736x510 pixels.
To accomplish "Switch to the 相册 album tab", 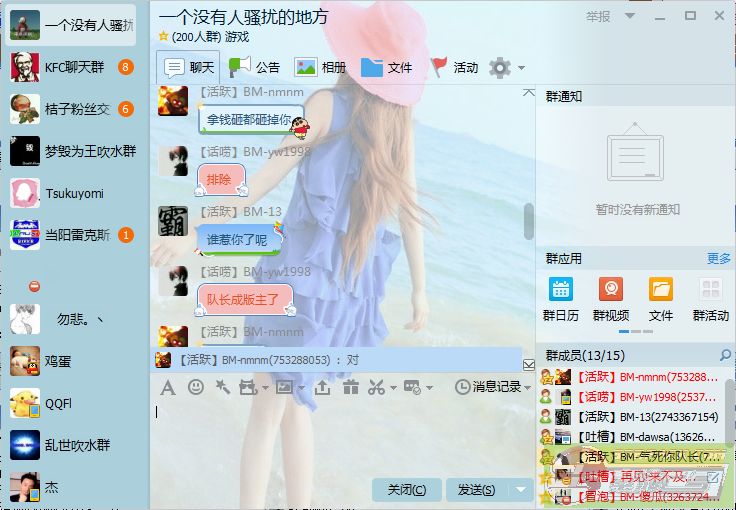I will 320,67.
